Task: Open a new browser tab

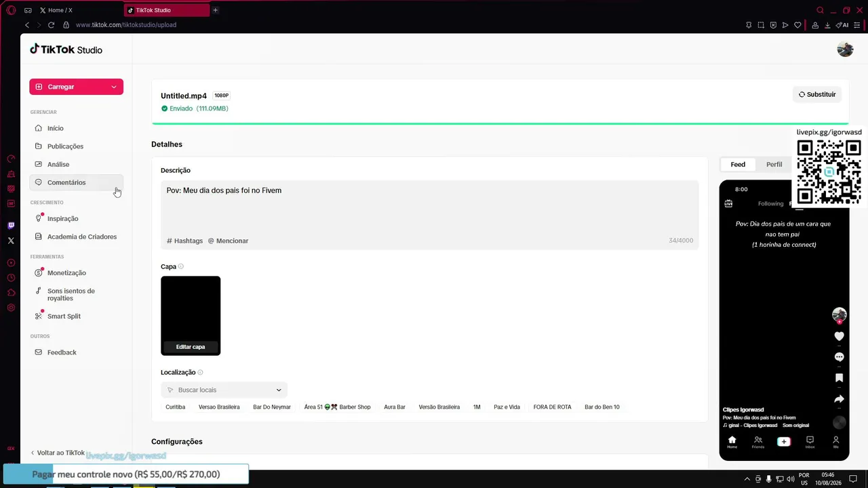Action: (216, 10)
